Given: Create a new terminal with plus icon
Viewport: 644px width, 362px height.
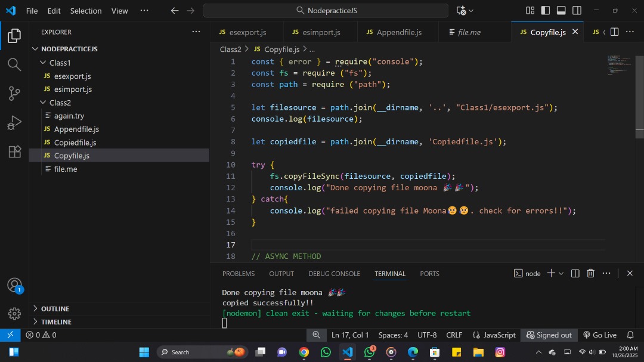Looking at the screenshot, I should click(551, 273).
